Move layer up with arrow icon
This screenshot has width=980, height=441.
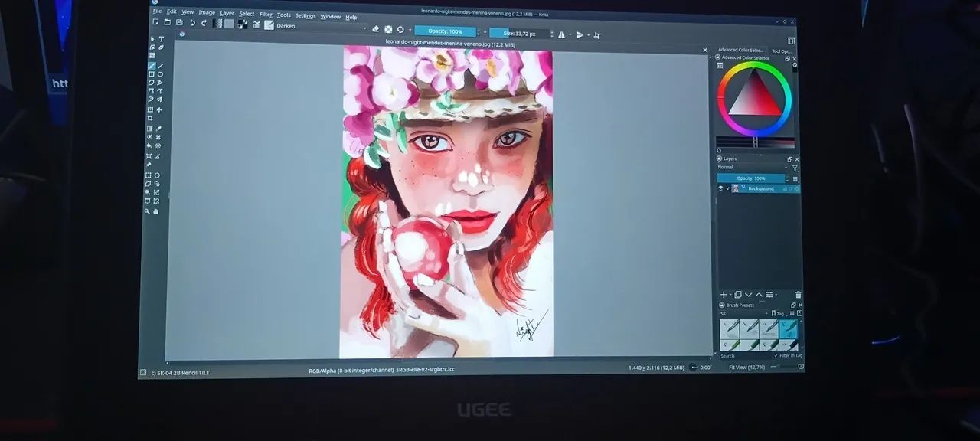[759, 295]
